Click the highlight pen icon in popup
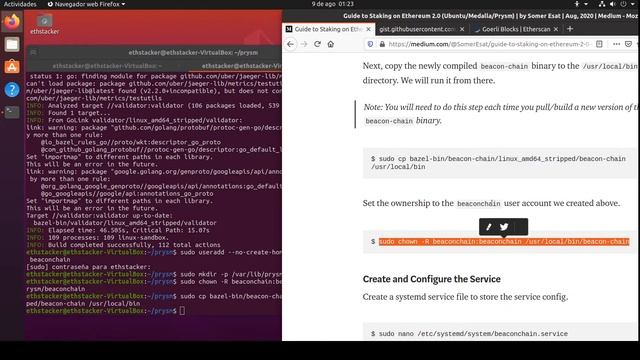The width and height of the screenshot is (640, 360). [x=489, y=227]
